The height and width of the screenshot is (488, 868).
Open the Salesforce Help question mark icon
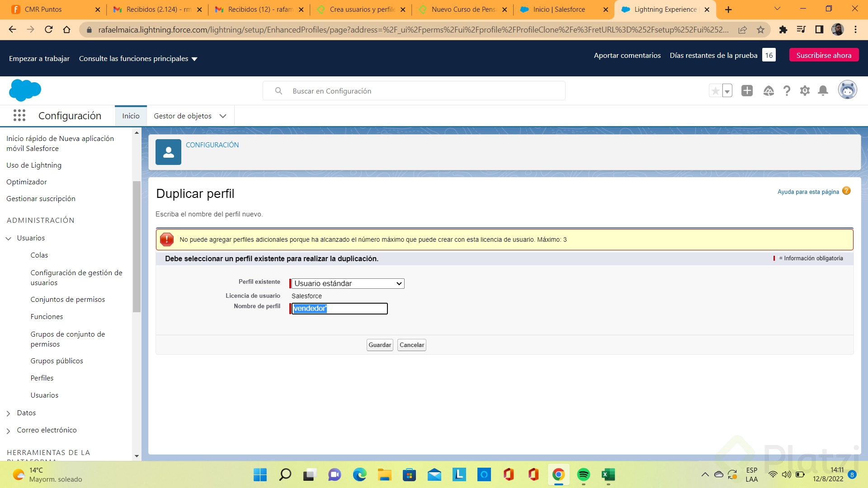click(x=787, y=91)
